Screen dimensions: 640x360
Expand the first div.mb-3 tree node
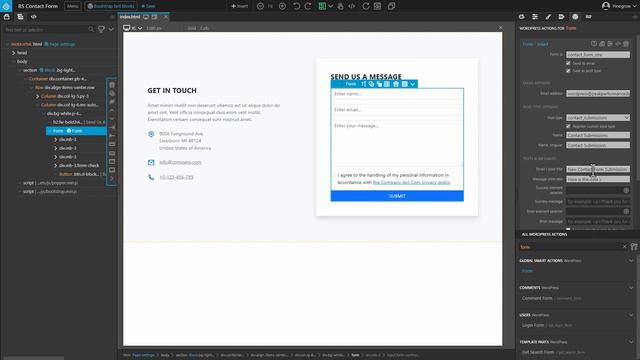tap(56, 140)
